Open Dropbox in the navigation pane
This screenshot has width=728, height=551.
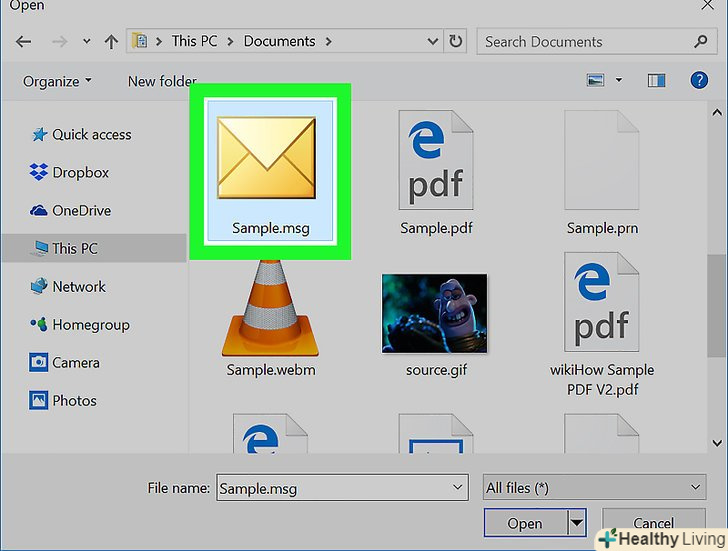click(80, 173)
